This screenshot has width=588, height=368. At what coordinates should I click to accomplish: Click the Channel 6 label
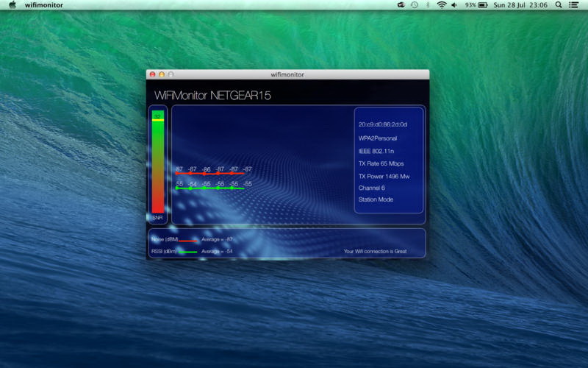tap(372, 188)
